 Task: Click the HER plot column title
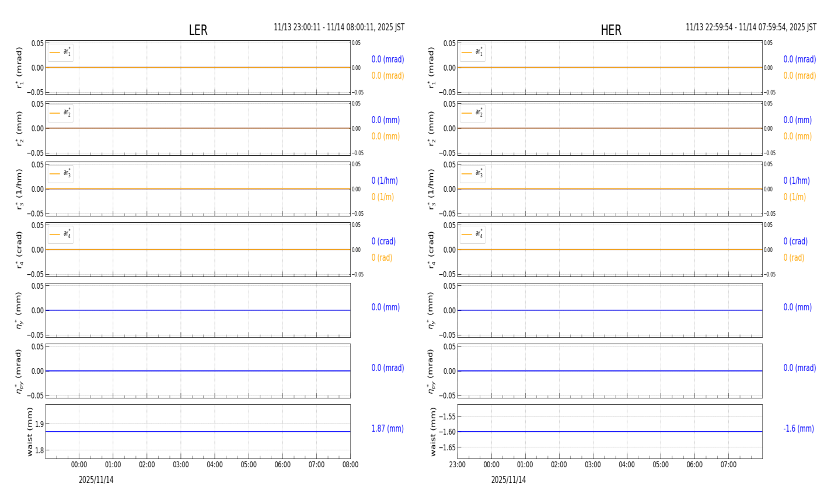[x=611, y=30]
